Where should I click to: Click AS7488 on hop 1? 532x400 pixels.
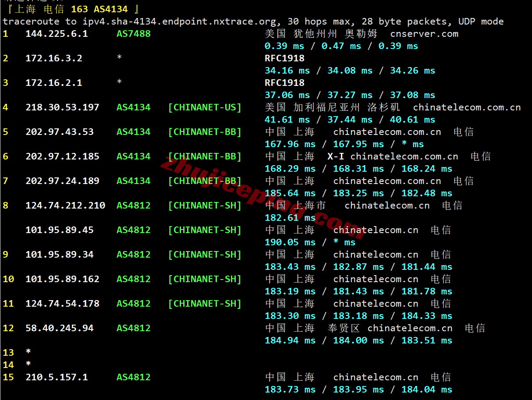pos(134,34)
